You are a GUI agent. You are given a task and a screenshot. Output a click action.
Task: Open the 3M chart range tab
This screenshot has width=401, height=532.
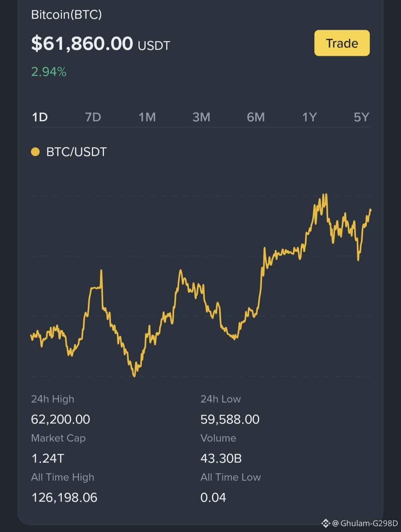point(201,117)
